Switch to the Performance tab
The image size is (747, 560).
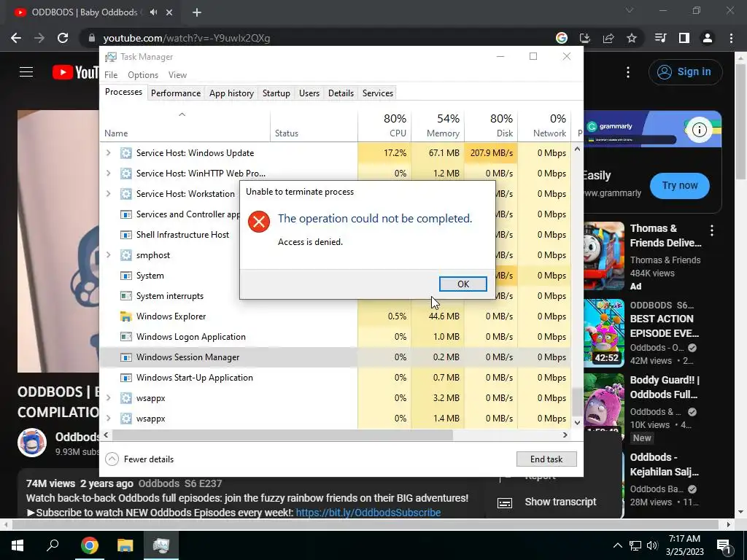tap(175, 93)
